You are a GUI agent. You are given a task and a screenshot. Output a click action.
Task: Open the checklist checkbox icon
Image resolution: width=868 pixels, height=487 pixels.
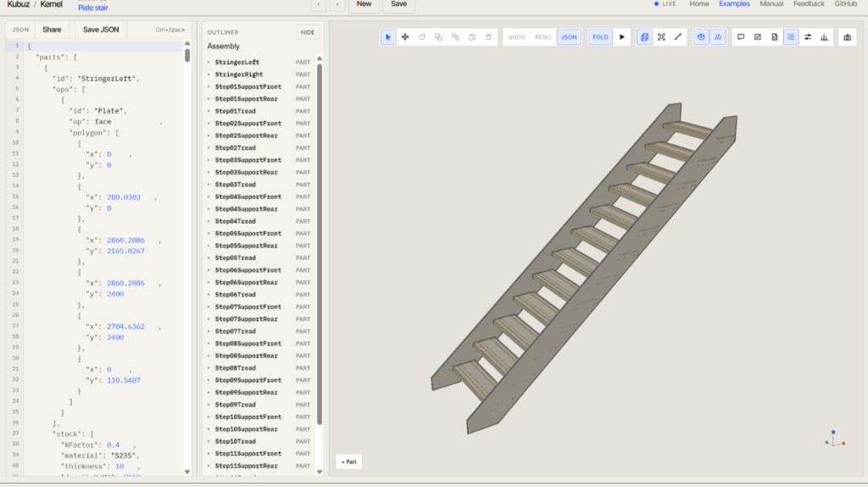coord(758,37)
